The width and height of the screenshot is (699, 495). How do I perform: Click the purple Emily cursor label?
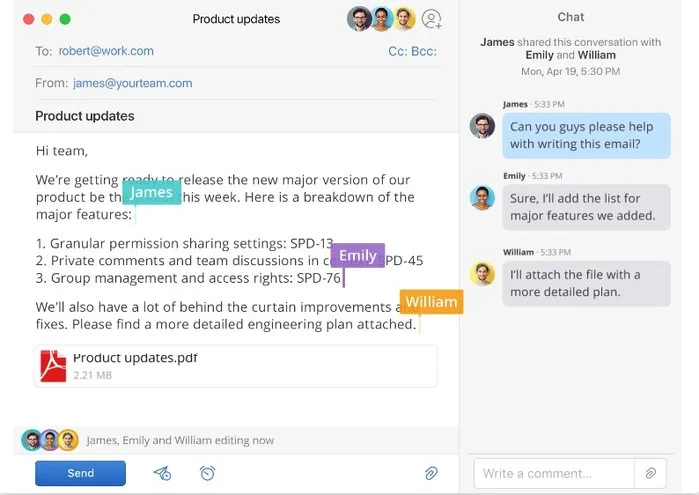tap(358, 255)
